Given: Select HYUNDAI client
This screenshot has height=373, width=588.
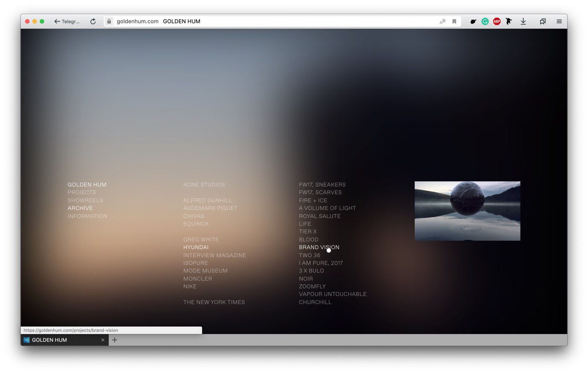Looking at the screenshot, I should [x=196, y=247].
